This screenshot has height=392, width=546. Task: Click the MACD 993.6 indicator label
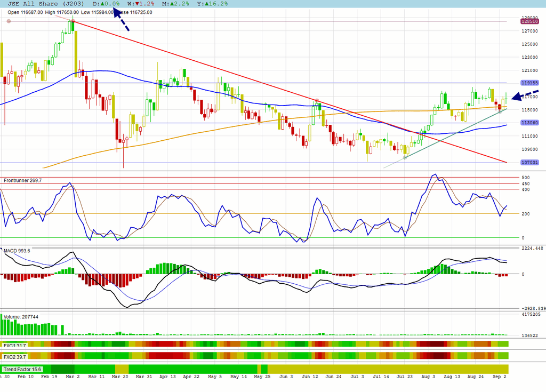pos(17,251)
